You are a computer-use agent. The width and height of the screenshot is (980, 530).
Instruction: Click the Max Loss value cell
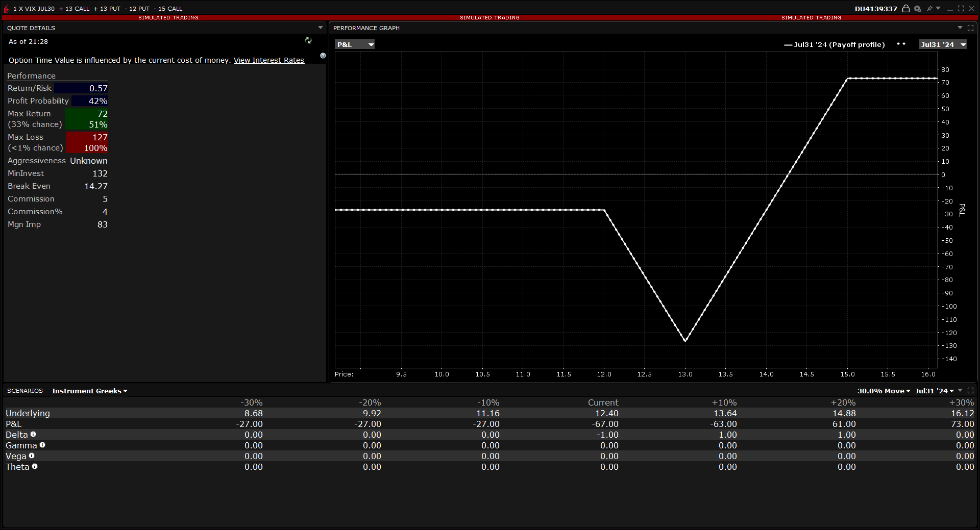coord(87,137)
